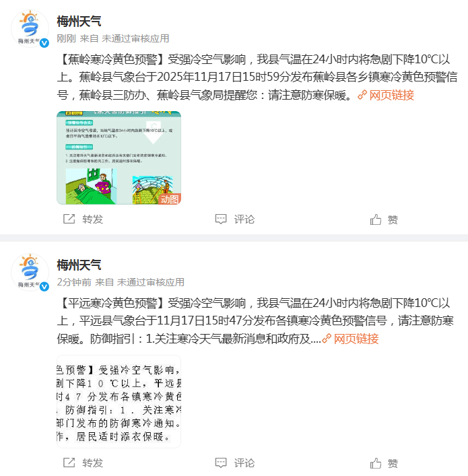This screenshot has height=476, width=468.
Task: View the cold warning GIF thumbnail
Action: click(x=119, y=158)
